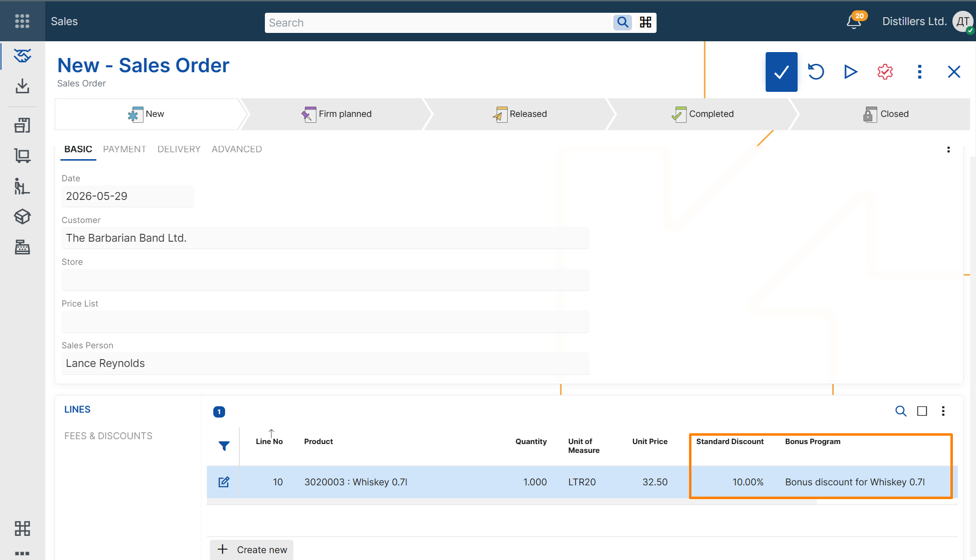This screenshot has height=560, width=976.
Task: Click the search magnifier button
Action: (x=622, y=23)
